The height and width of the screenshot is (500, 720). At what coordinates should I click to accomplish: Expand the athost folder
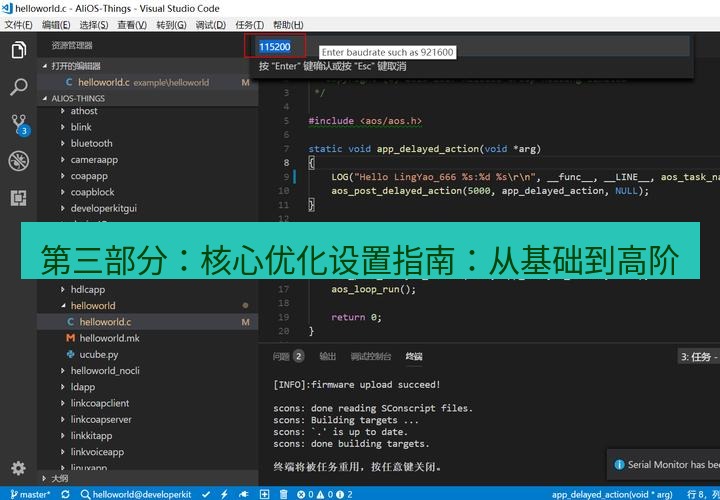[x=84, y=111]
